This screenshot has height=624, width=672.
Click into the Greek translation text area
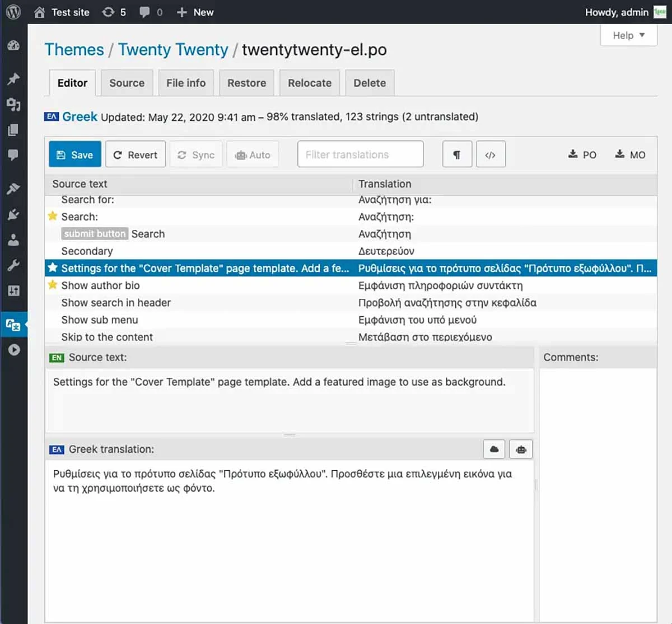(x=290, y=541)
